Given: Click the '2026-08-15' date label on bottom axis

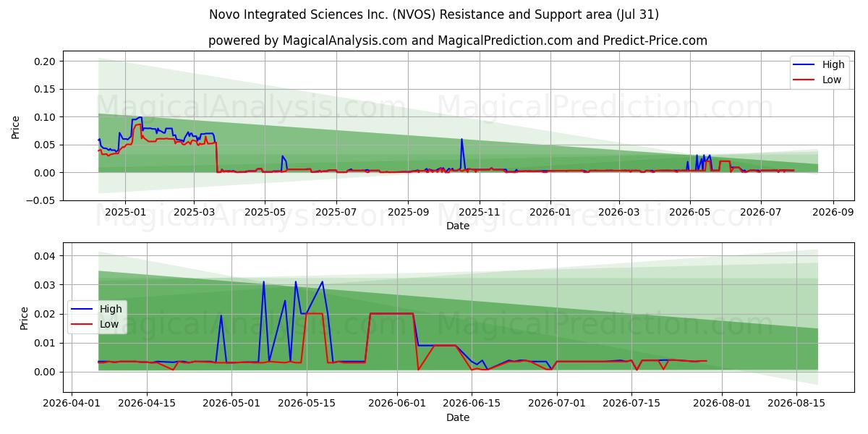Looking at the screenshot, I should coord(796,404).
